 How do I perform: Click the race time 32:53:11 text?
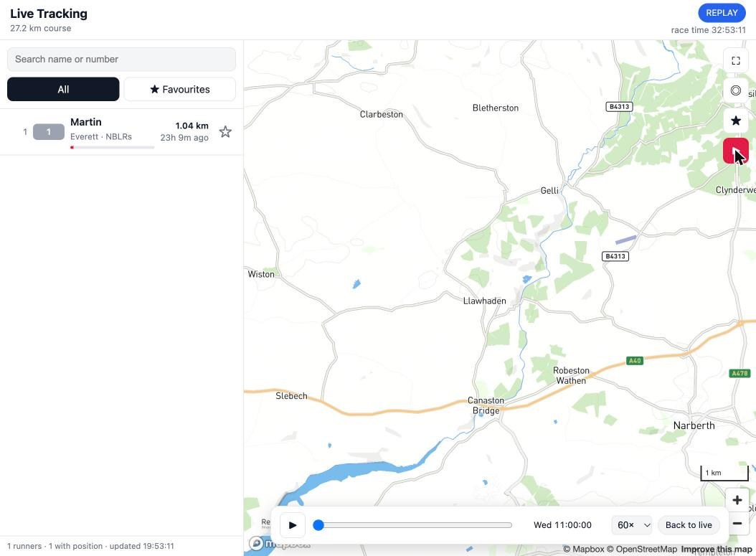pos(708,30)
